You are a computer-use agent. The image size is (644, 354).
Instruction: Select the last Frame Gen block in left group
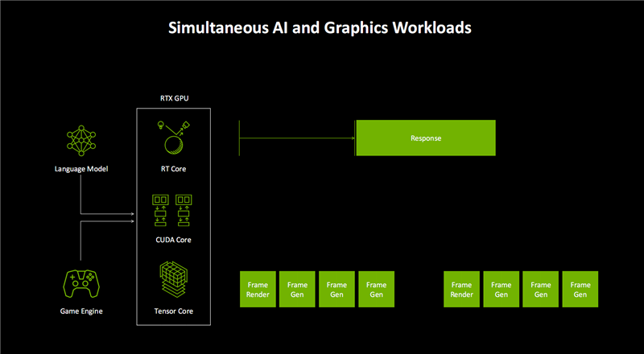pos(377,290)
